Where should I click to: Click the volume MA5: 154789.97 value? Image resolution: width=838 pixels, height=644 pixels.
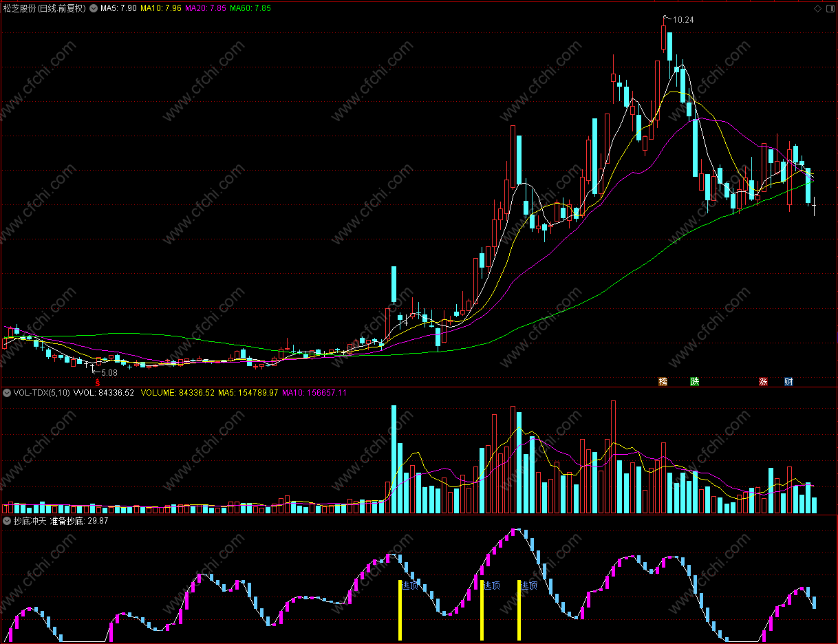(248, 393)
